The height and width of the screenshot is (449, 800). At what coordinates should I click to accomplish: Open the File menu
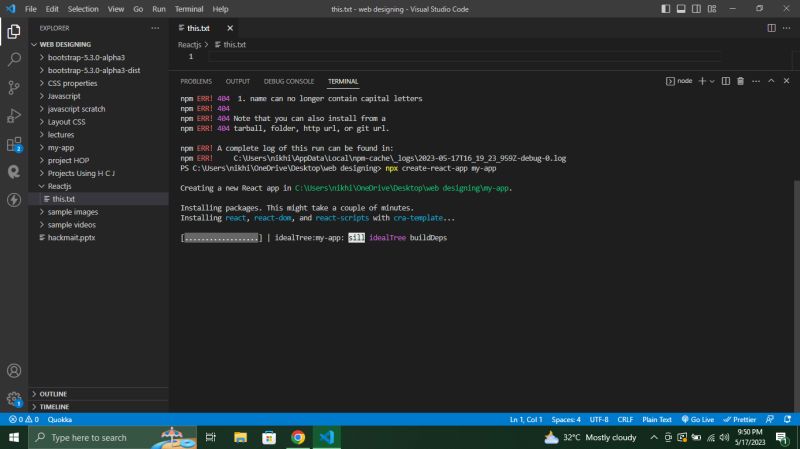tap(31, 9)
